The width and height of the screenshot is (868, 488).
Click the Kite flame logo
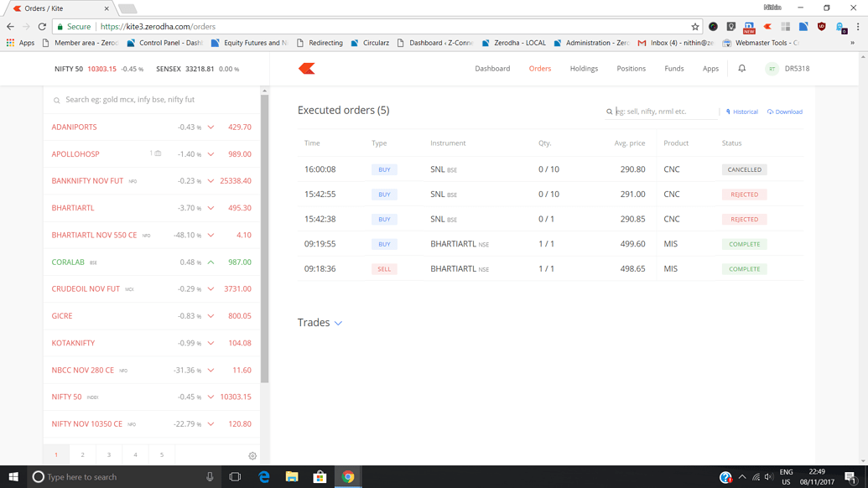(x=305, y=69)
